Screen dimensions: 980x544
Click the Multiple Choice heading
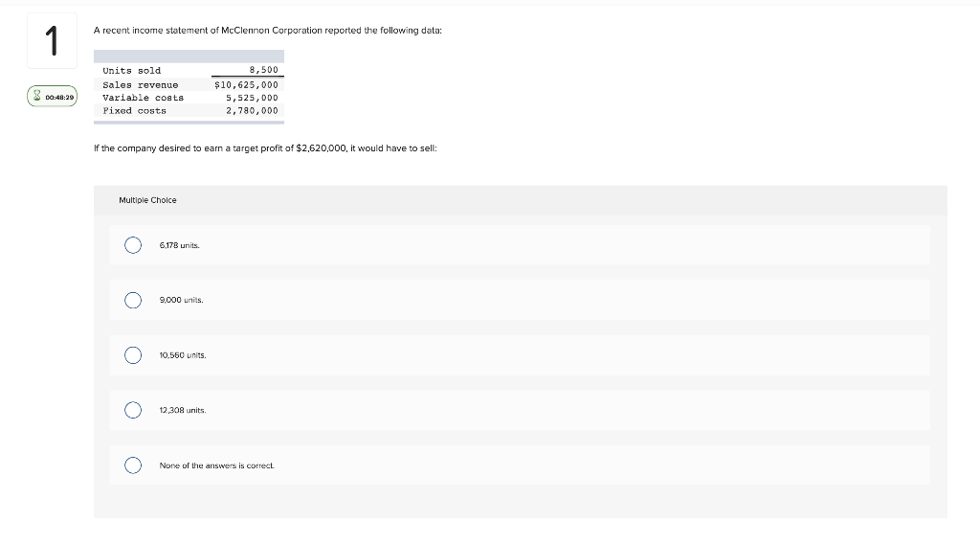point(147,200)
